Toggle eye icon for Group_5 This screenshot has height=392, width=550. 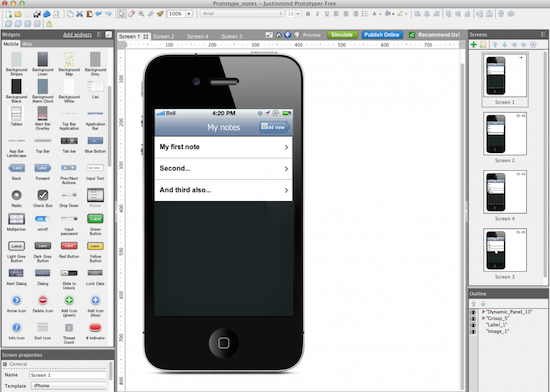click(x=473, y=318)
